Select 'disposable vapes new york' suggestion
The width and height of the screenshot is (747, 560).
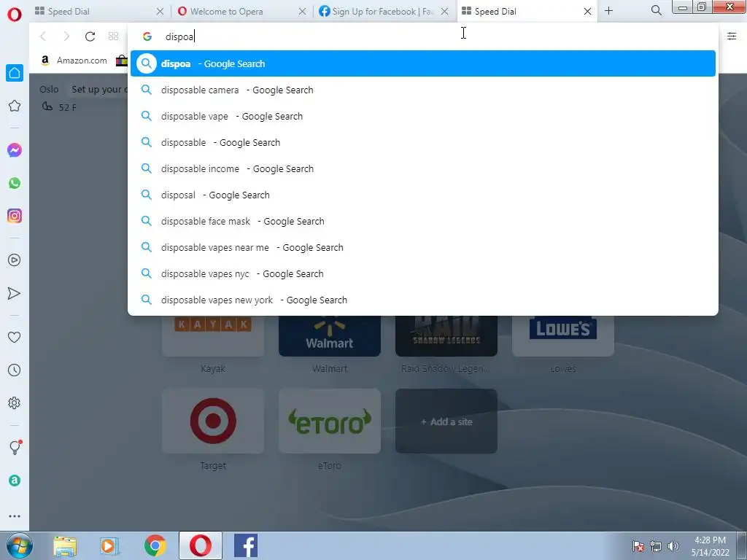(x=423, y=300)
